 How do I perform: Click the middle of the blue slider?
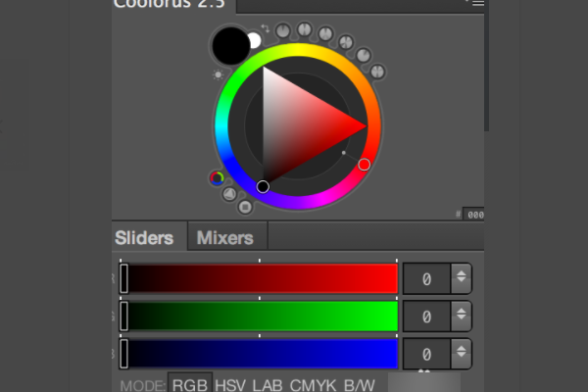260,353
